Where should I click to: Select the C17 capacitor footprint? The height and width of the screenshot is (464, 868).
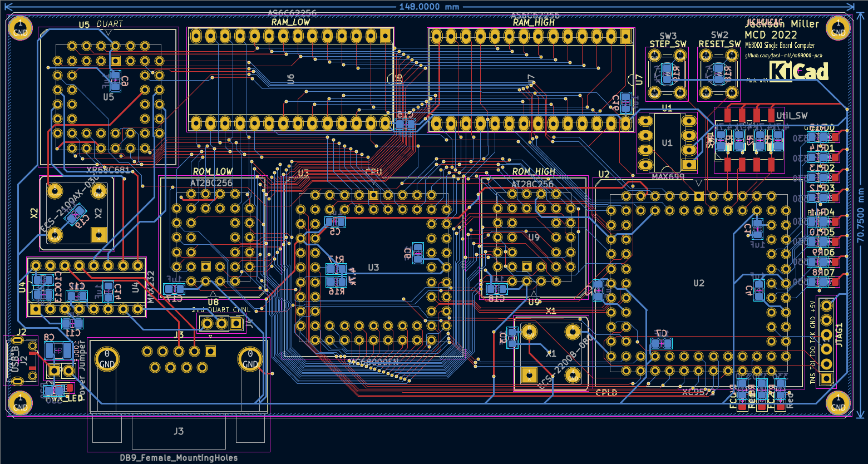click(174, 289)
